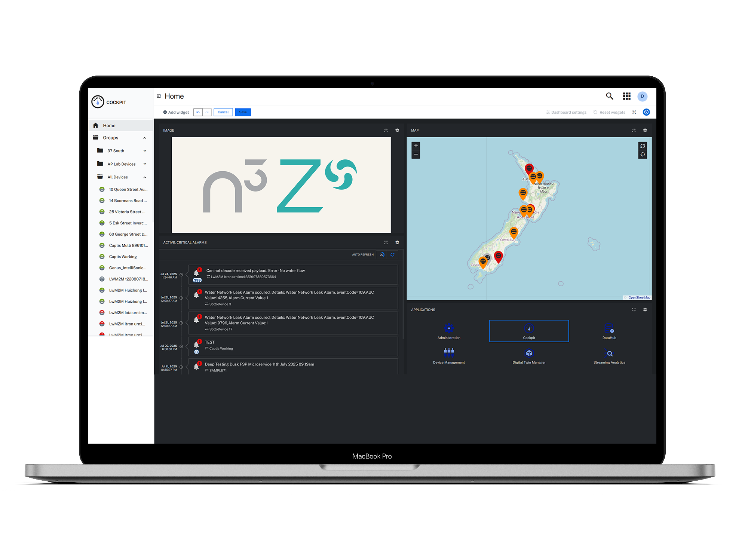This screenshot has height=560, width=748.
Task: Collapse the Groups tree section
Action: coord(145,138)
